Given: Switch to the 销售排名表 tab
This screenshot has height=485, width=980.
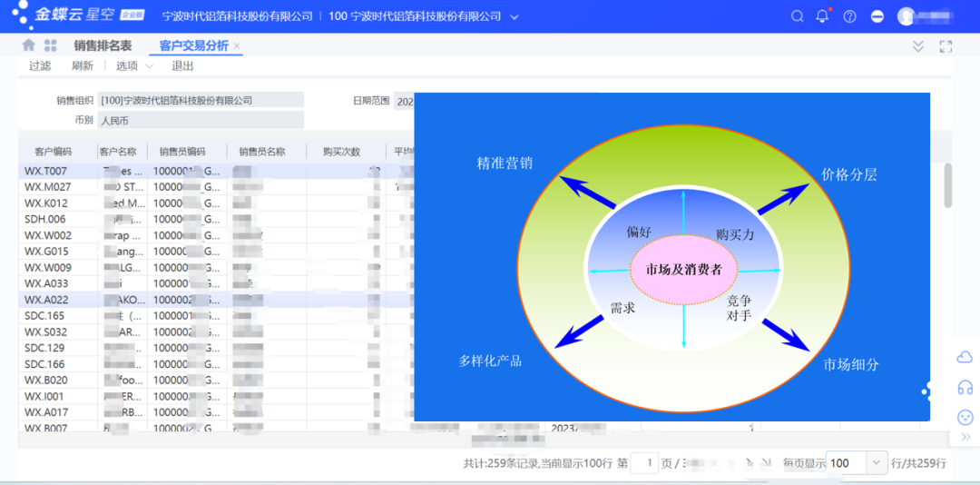Looking at the screenshot, I should tap(103, 45).
